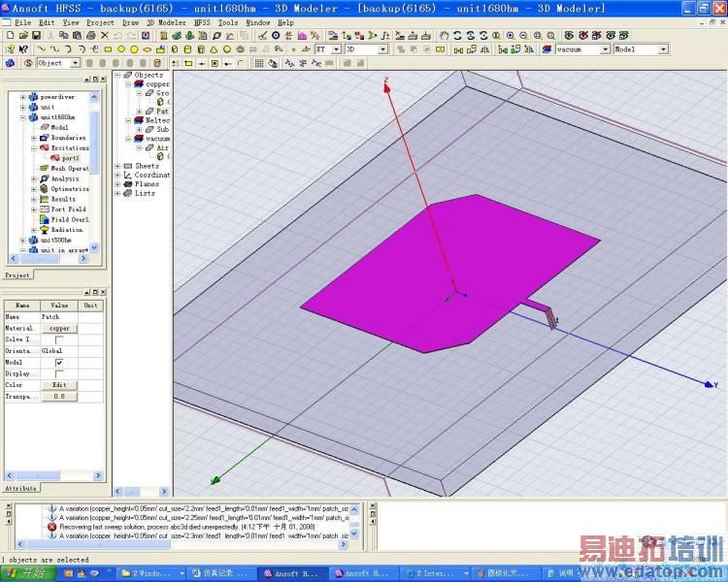Image resolution: width=728 pixels, height=582 pixels.
Task: Click the grid settings icon
Action: click(x=259, y=63)
